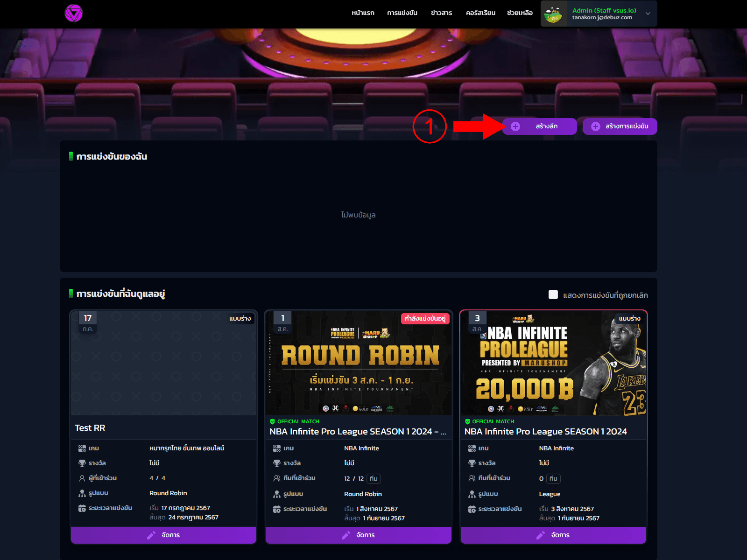Click format icon in Test RR card
Screen dimensions: 747x560
point(82,493)
